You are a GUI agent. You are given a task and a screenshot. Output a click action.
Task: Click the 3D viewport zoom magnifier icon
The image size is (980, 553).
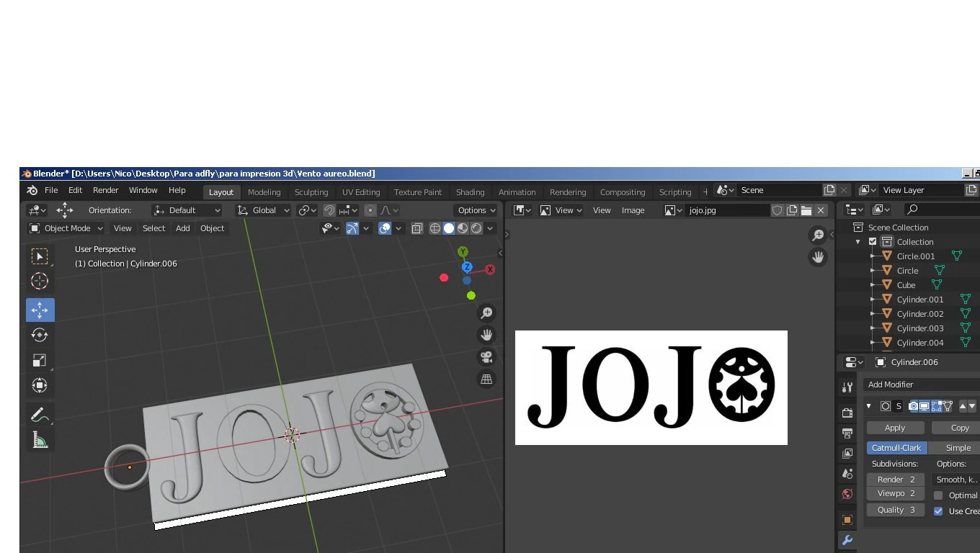click(x=487, y=313)
